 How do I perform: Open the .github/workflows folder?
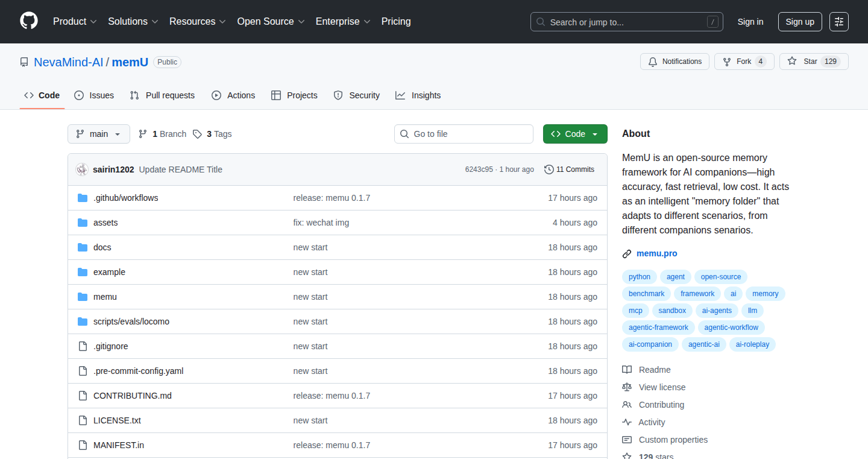pos(126,198)
